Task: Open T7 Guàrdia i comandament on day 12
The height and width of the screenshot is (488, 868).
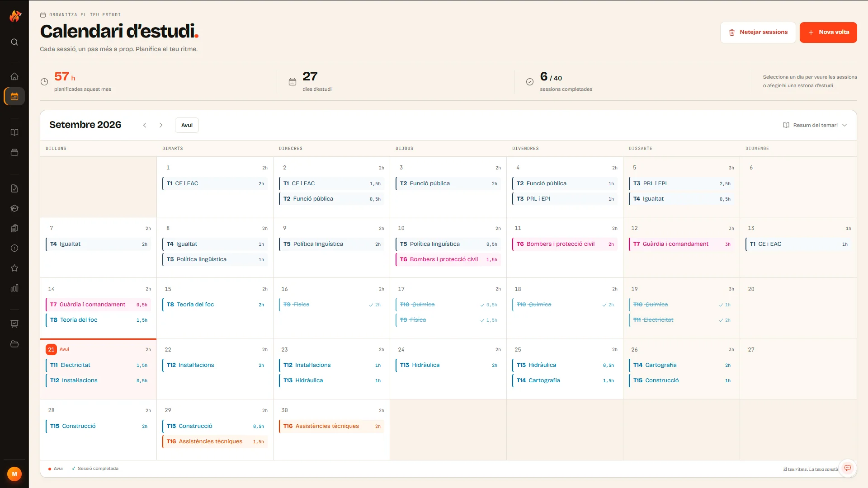Action: (681, 244)
